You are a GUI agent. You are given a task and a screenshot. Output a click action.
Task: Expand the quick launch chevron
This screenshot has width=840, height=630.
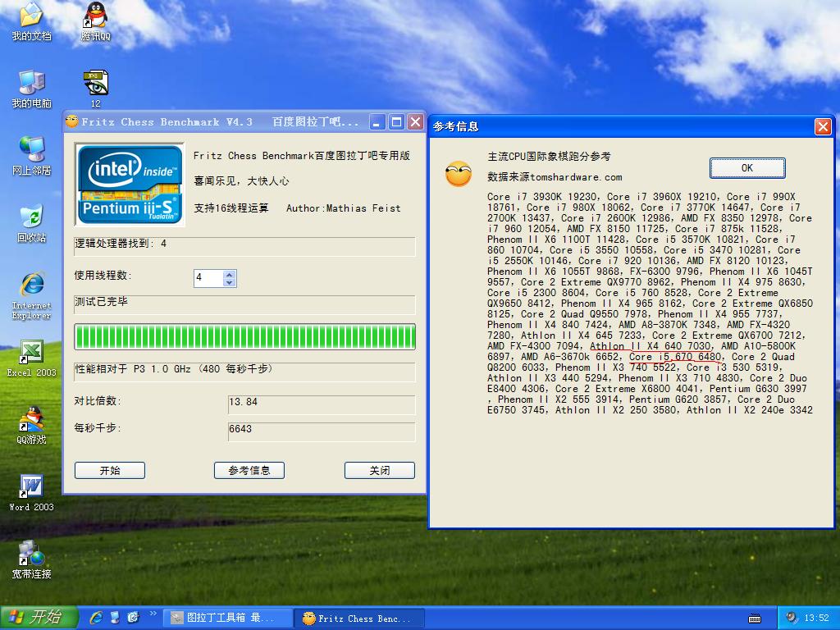(153, 614)
